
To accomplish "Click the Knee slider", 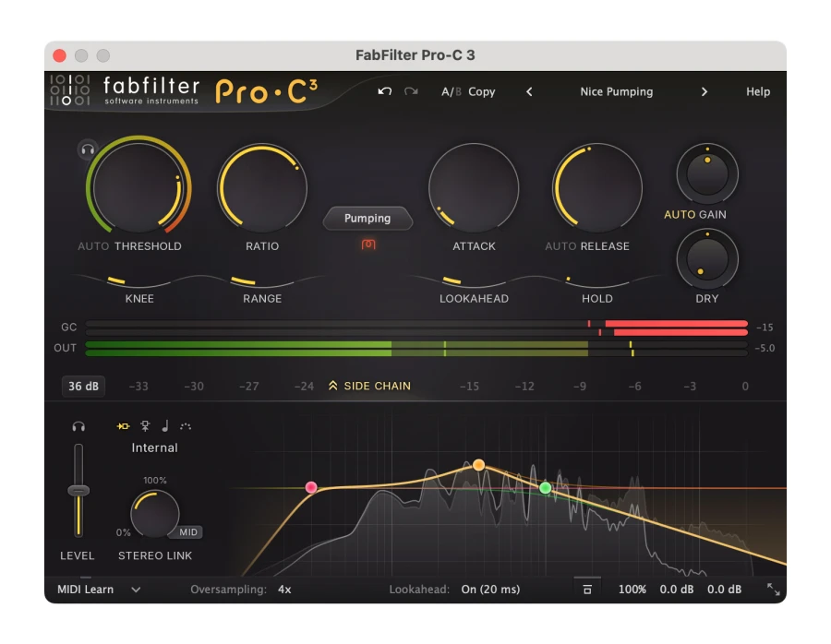I will pos(138,282).
